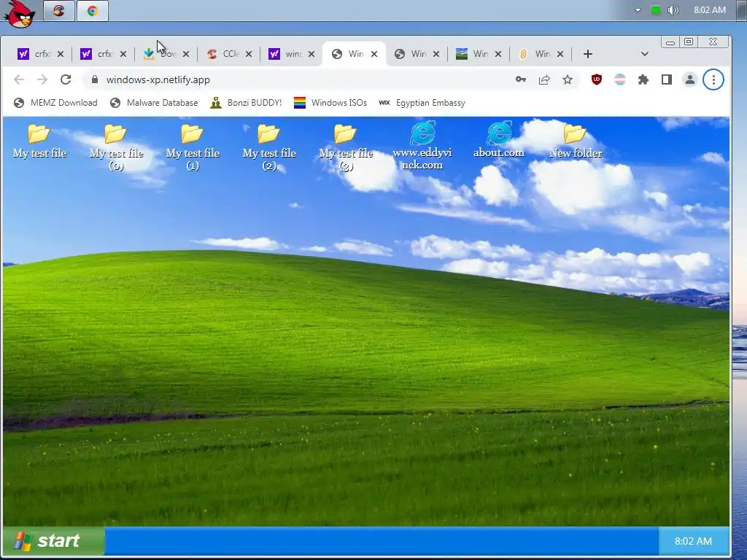The image size is (747, 560).
Task: View site info via the lock icon
Action: point(95,79)
